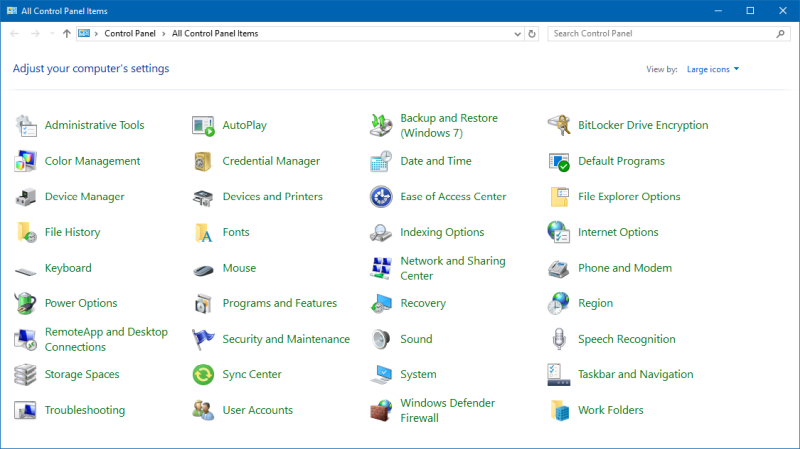Open the Region globe icon

559,303
